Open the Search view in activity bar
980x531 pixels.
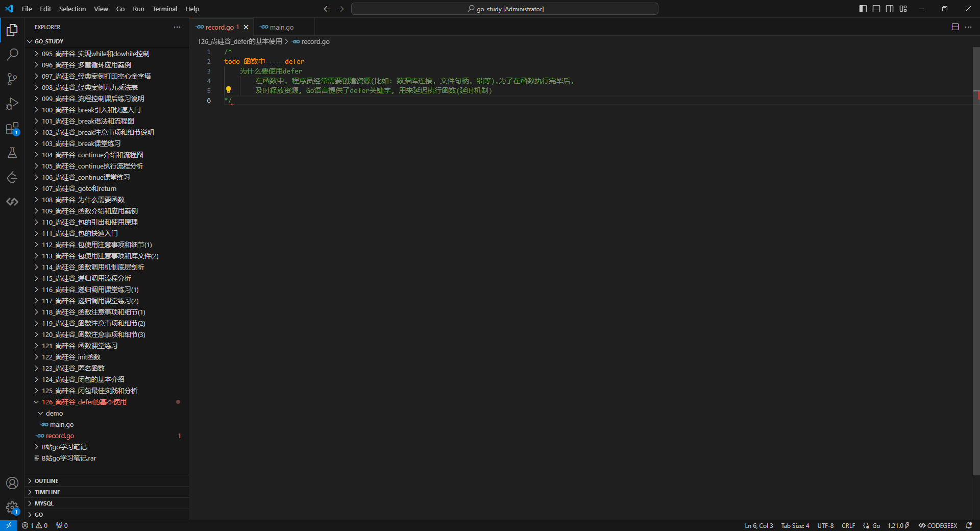point(12,55)
